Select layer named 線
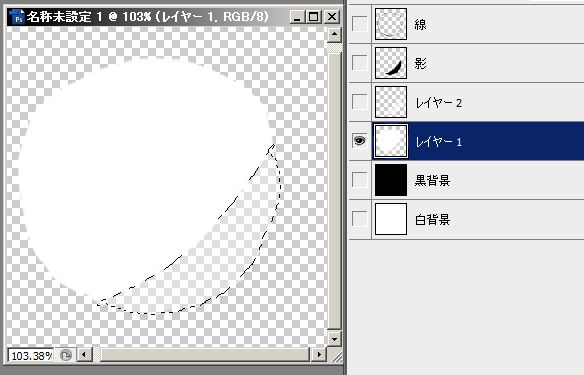Viewport: 584px width, 375px height. (420, 25)
